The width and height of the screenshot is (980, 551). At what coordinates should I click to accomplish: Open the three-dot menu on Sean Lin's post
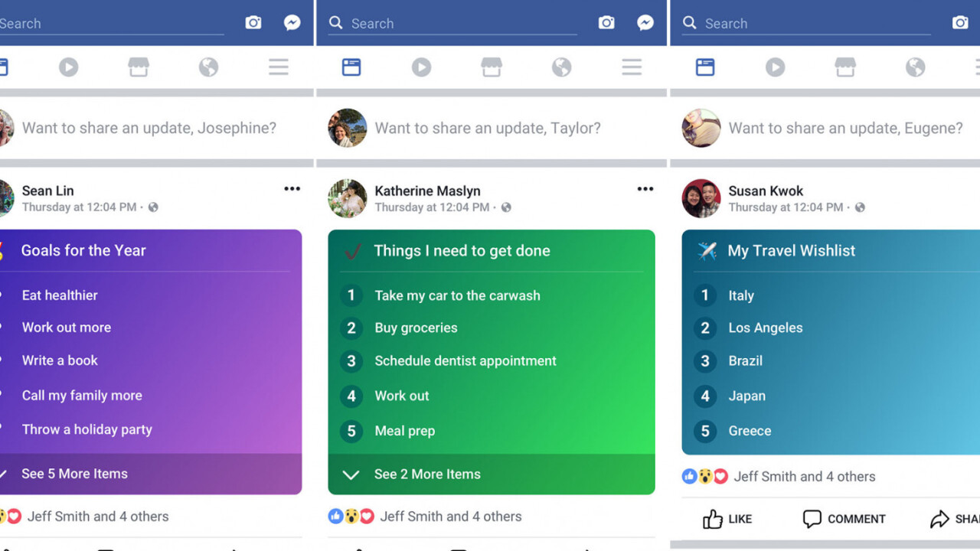click(292, 188)
